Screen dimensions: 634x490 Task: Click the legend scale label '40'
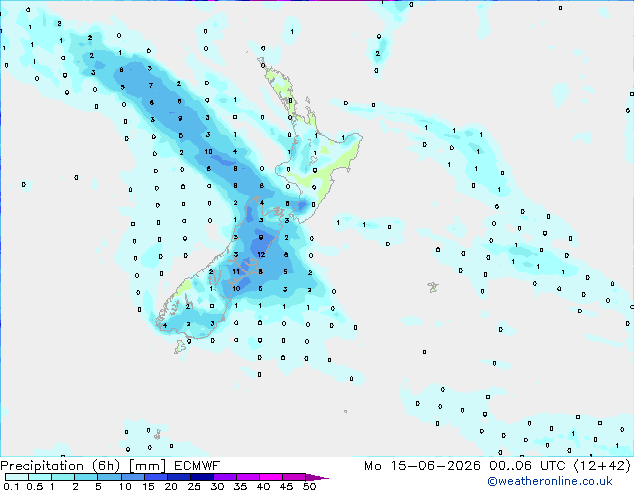263,486
